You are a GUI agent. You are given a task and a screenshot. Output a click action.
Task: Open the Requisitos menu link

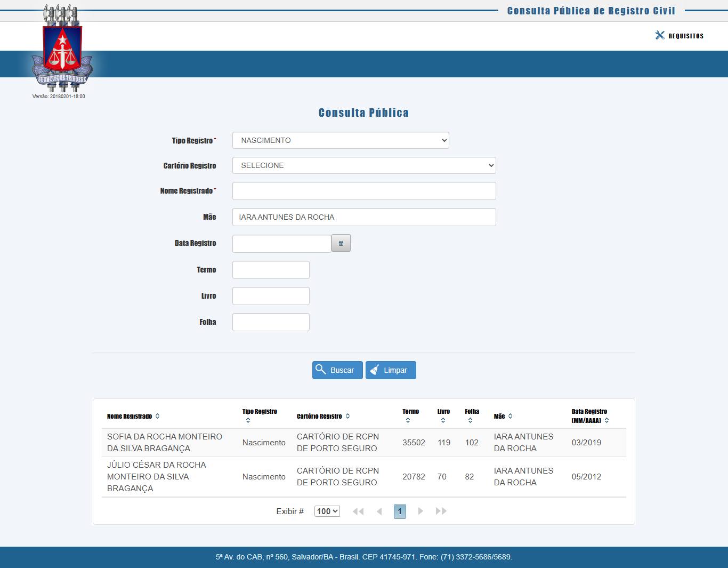click(686, 36)
